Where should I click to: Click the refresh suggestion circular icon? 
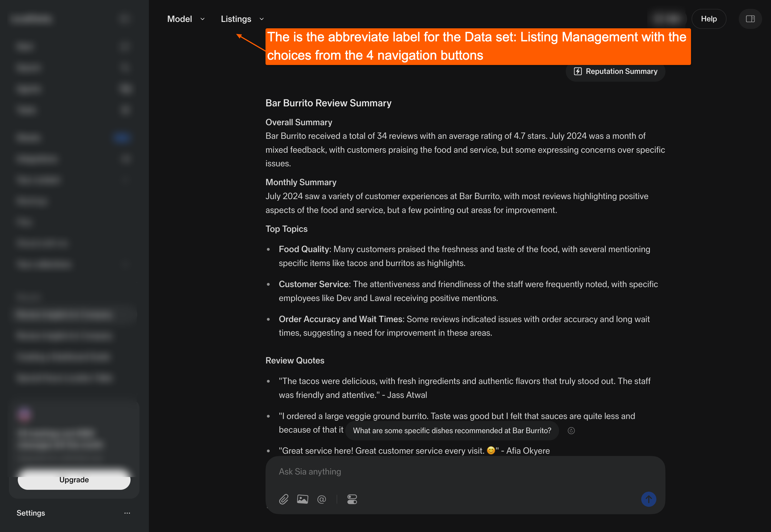pyautogui.click(x=571, y=431)
